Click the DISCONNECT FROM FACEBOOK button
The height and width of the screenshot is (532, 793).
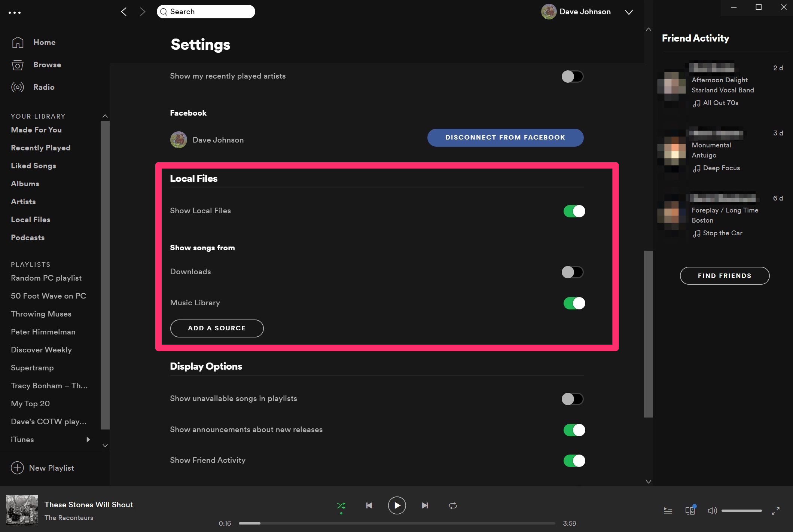point(505,137)
